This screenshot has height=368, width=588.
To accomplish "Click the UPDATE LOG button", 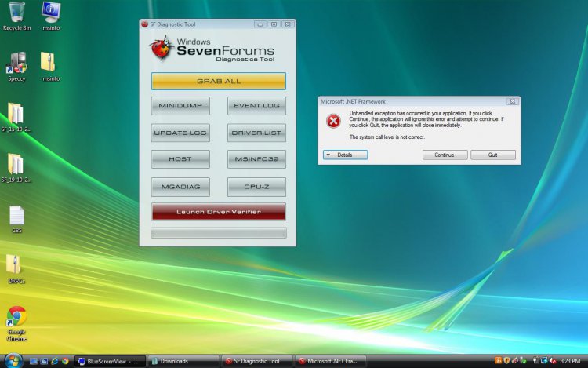I will click(180, 133).
